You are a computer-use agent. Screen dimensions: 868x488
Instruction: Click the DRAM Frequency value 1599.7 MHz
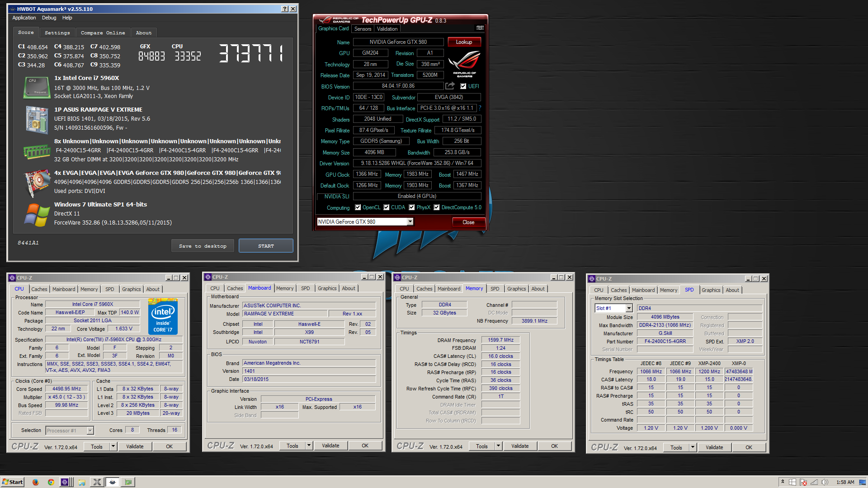click(x=500, y=340)
